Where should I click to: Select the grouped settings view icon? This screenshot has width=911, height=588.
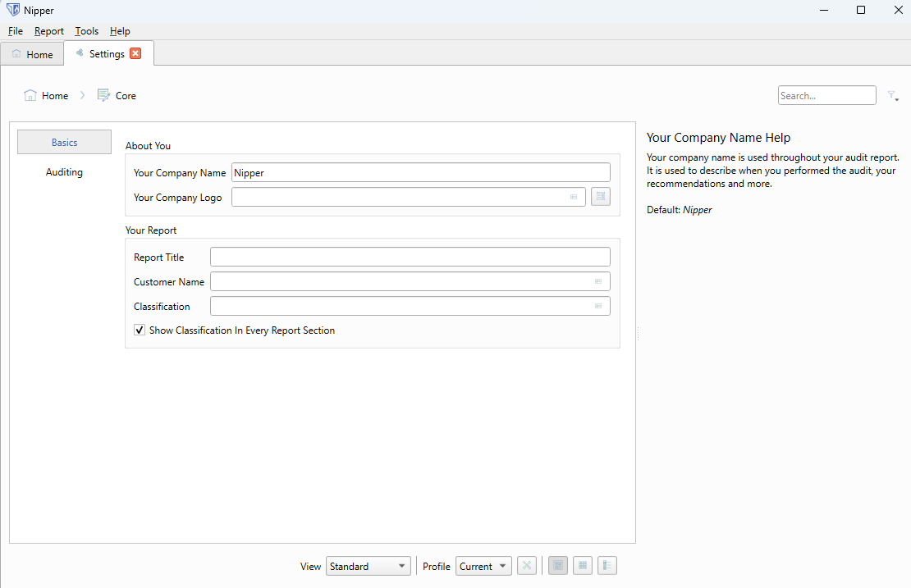point(557,565)
